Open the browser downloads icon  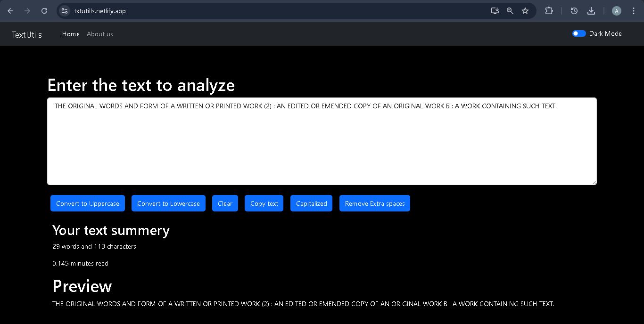[591, 11]
